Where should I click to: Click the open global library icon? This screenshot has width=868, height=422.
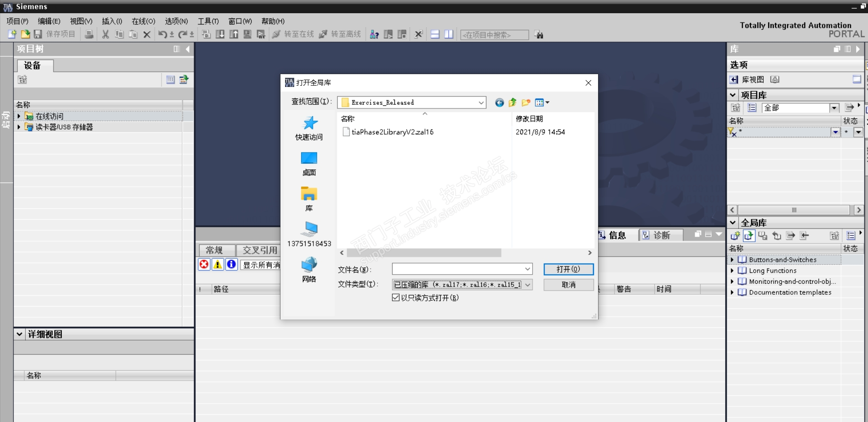(x=749, y=236)
